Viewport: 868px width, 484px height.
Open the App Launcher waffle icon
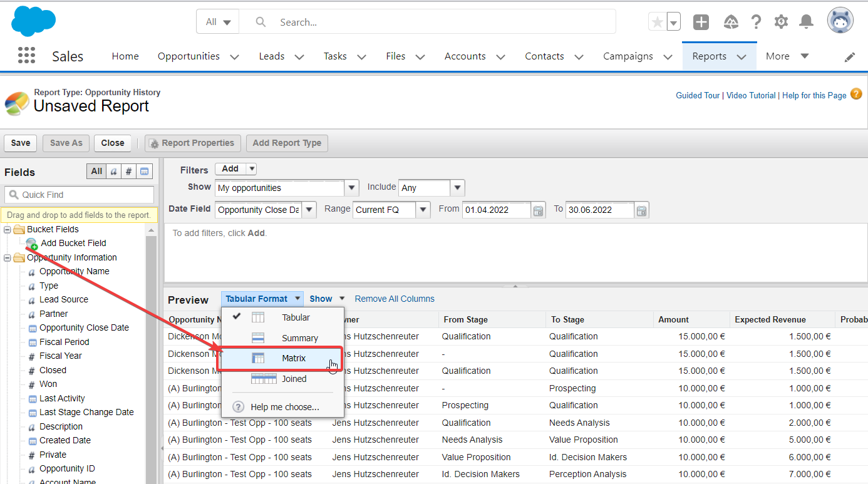click(26, 55)
